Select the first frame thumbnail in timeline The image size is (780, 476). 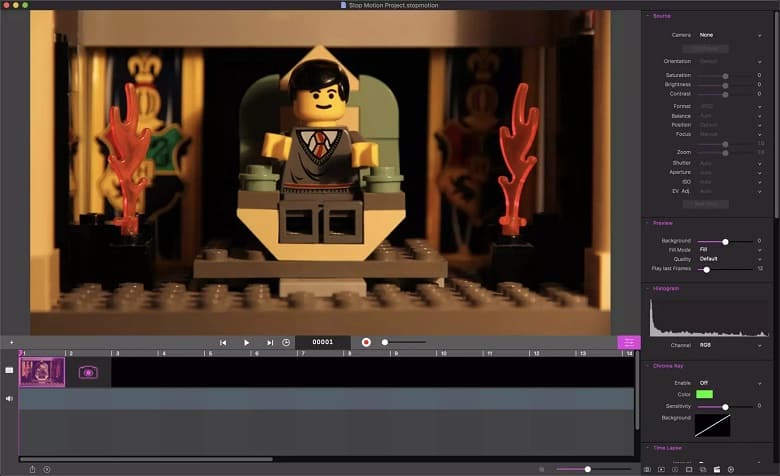coord(42,372)
